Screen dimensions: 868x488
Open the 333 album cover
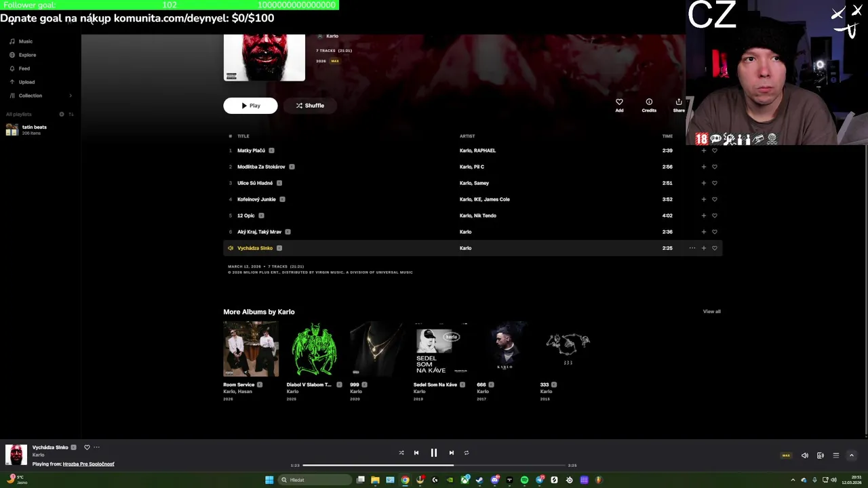(x=568, y=348)
